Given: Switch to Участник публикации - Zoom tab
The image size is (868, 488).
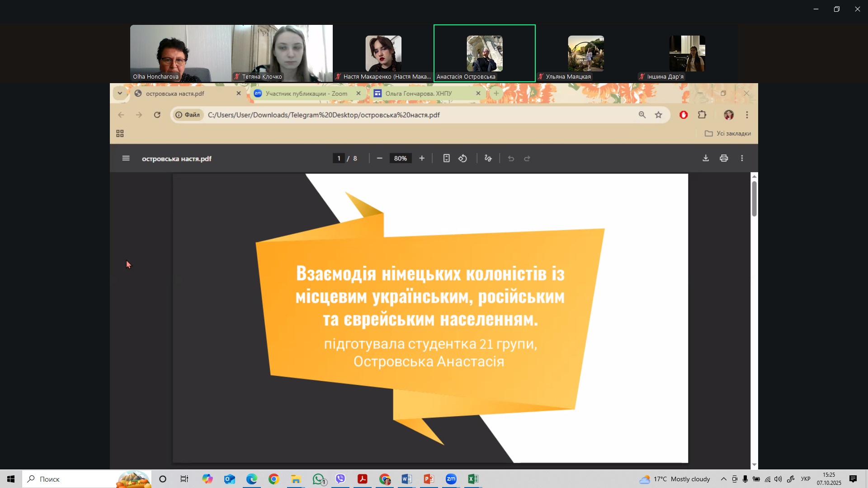Looking at the screenshot, I should click(306, 94).
